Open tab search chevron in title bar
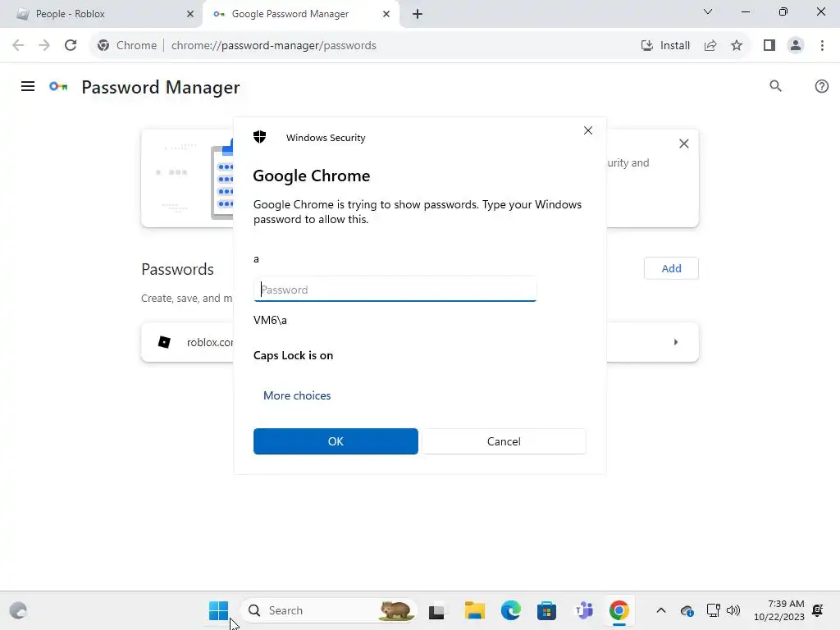 [708, 11]
